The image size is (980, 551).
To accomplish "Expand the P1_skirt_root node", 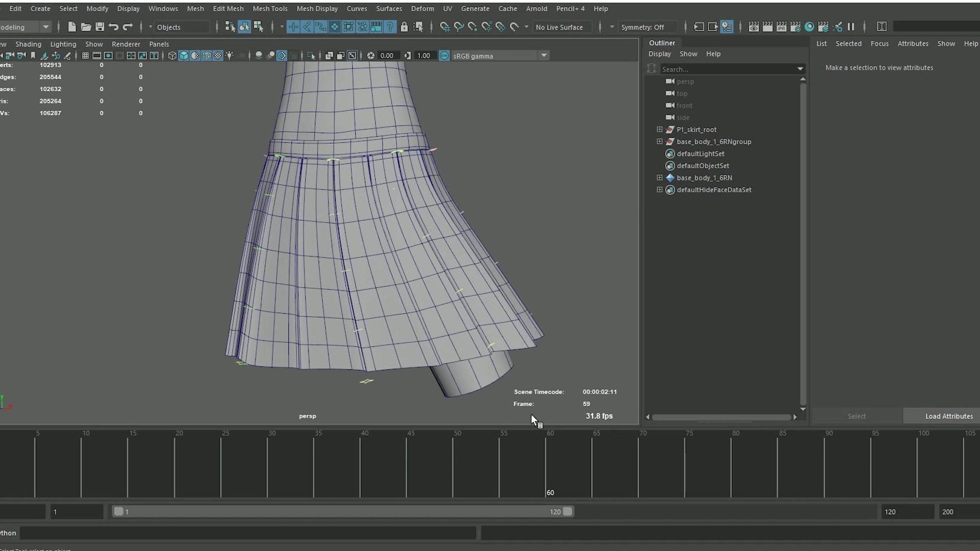I will tap(659, 130).
